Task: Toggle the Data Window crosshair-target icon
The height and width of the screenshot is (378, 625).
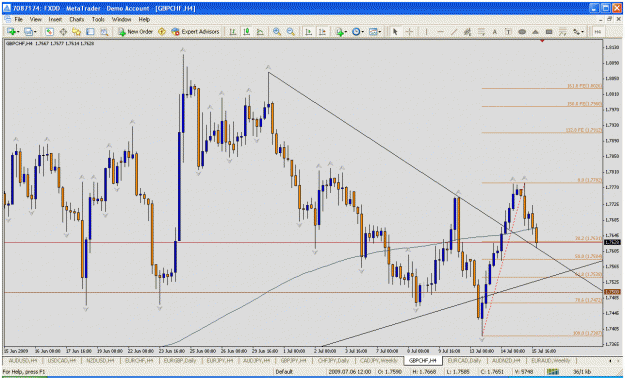Action: click(x=63, y=32)
